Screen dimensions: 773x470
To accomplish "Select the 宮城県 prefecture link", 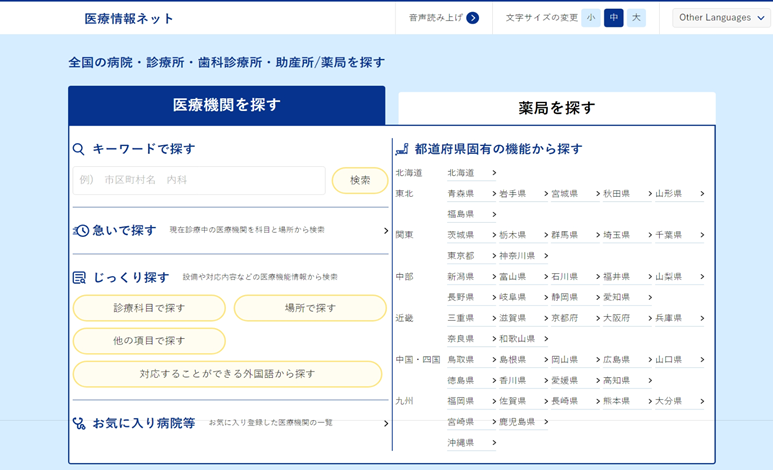I will tap(575, 193).
